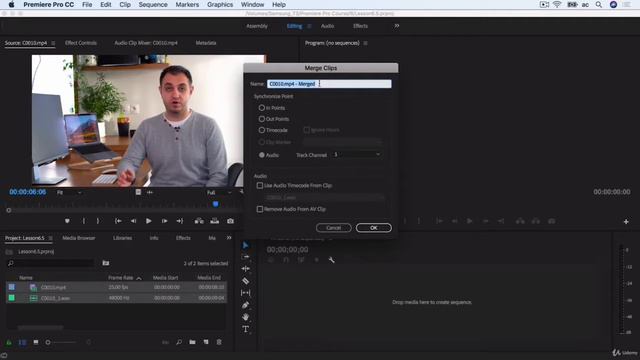640x360 pixels.
Task: Open Program panel menu icon
Action: coord(365,43)
